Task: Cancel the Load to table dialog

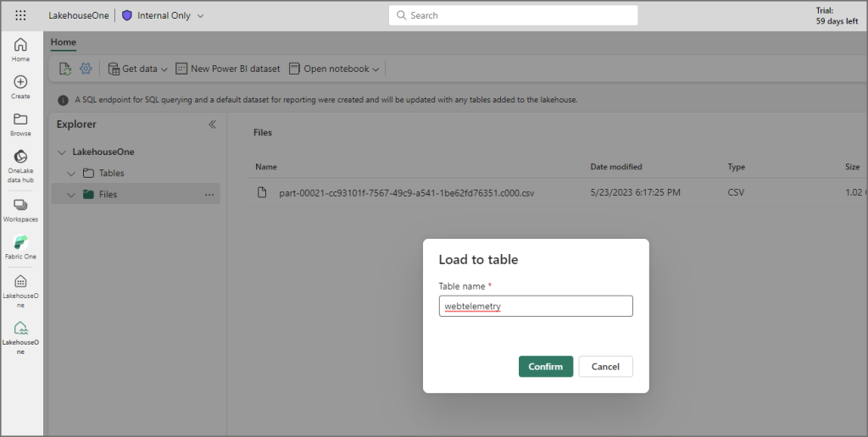Action: (605, 366)
